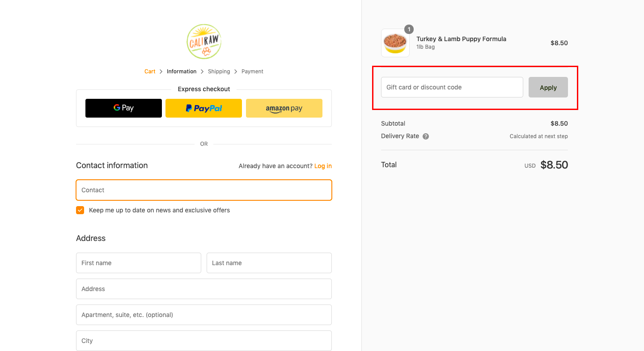This screenshot has height=351, width=644.
Task: Apply the discount code
Action: [548, 87]
